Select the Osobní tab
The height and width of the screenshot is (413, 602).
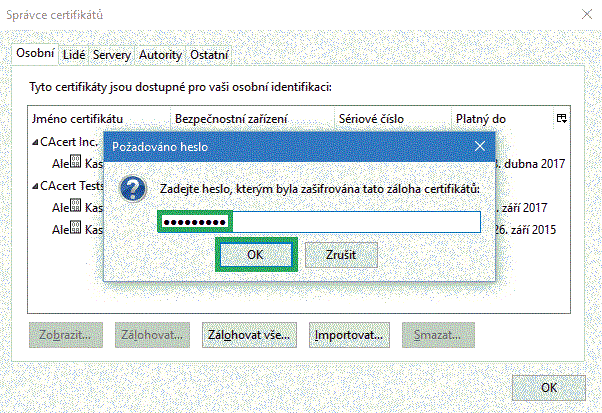pyautogui.click(x=34, y=54)
